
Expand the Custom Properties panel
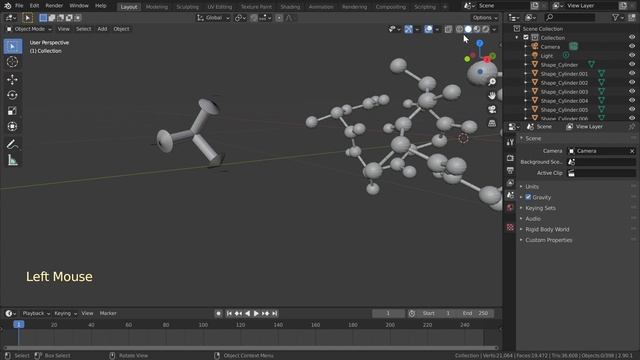(x=549, y=240)
